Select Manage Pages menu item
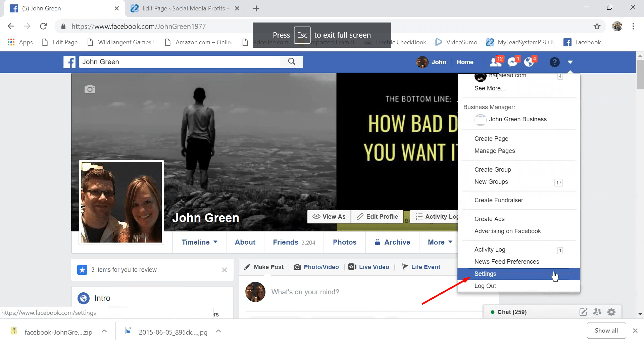 coord(518,151)
